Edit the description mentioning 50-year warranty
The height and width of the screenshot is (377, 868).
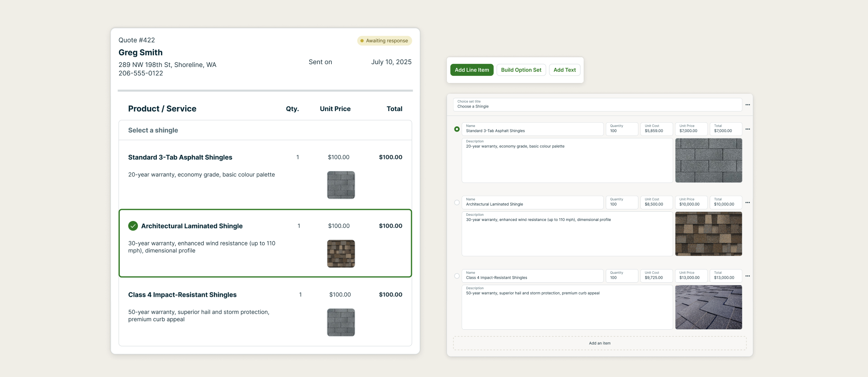point(567,307)
